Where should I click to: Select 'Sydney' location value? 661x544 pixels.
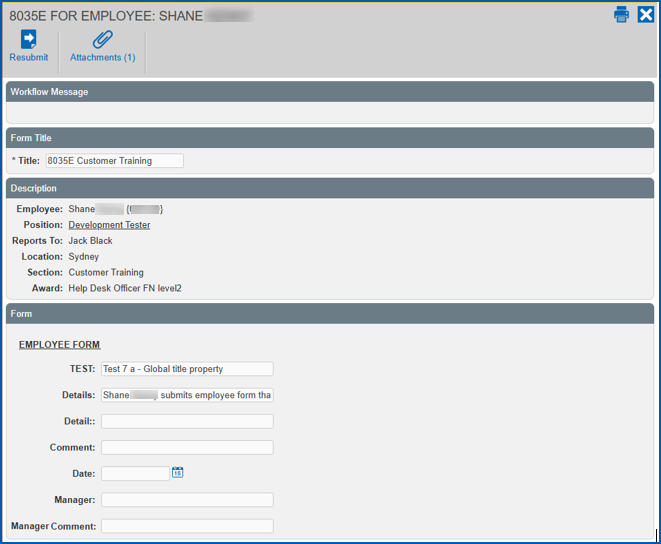pos(84,257)
